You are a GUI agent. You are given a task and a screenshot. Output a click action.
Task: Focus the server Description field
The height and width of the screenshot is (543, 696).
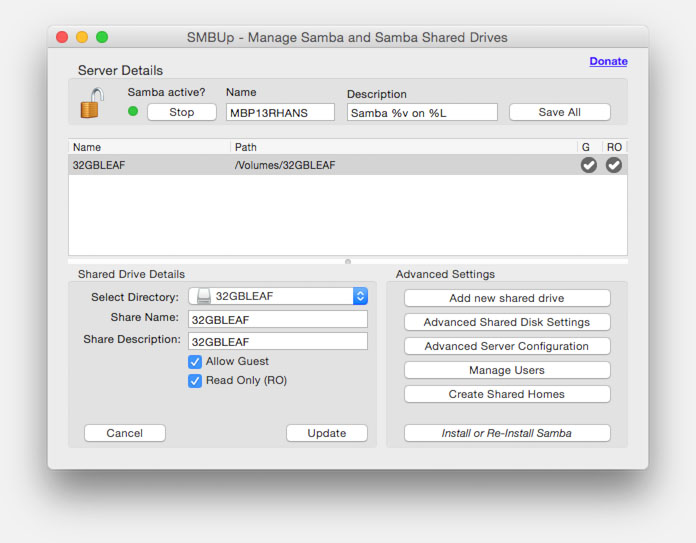(x=422, y=113)
